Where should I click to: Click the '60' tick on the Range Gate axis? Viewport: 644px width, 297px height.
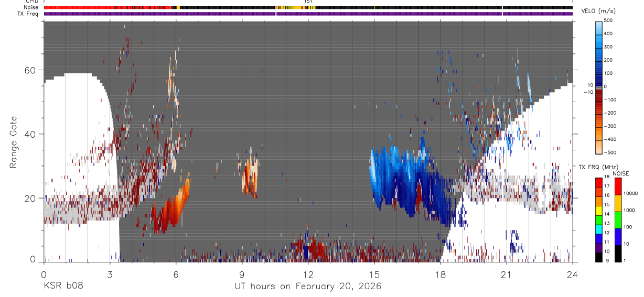click(30, 70)
